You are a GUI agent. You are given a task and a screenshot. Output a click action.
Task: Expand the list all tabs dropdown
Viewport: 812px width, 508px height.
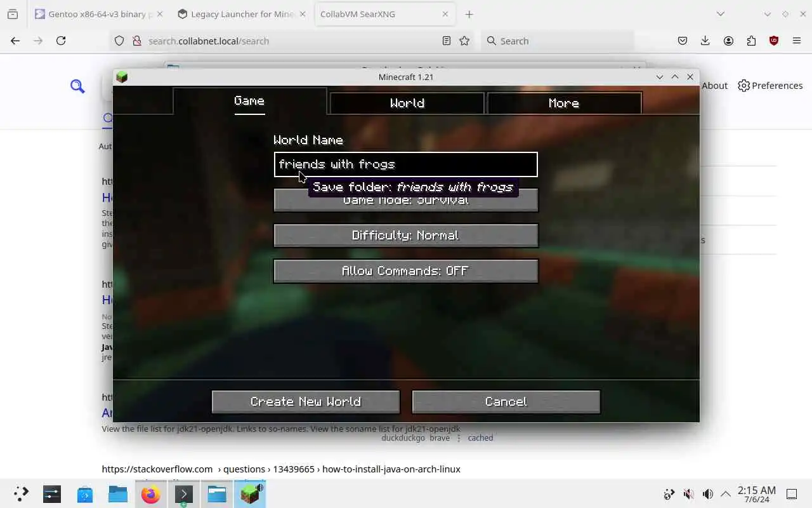(720, 14)
